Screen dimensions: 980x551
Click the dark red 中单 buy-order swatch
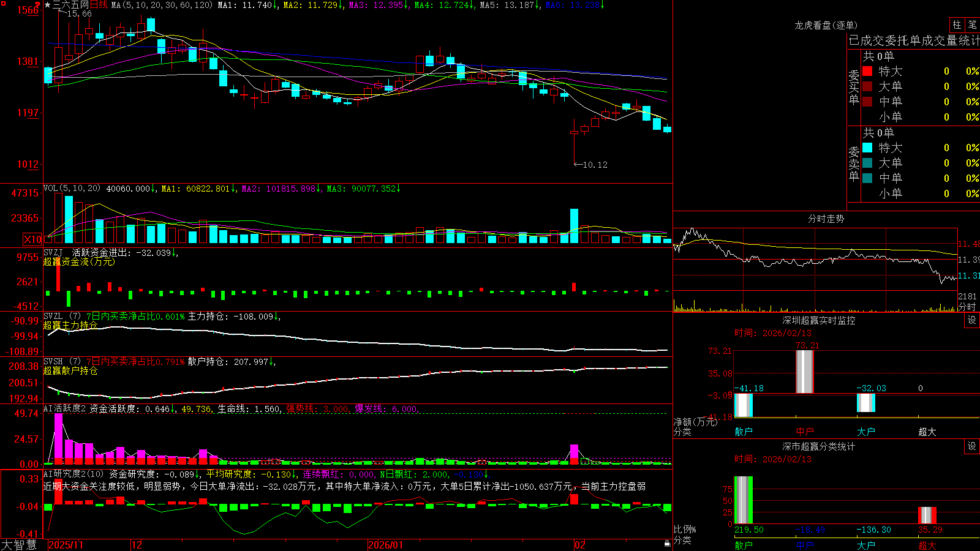[x=867, y=102]
